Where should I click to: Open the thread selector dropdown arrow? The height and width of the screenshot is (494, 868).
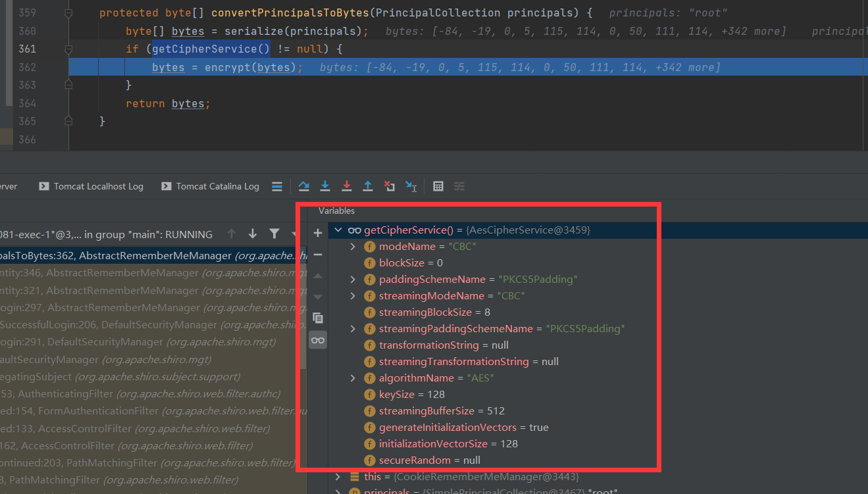point(294,234)
